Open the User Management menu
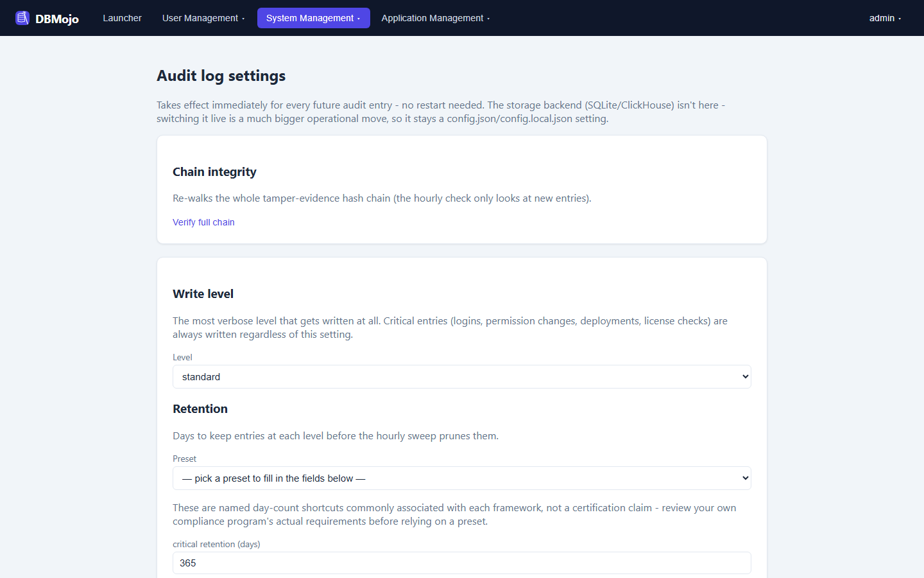Image resolution: width=924 pixels, height=578 pixels. point(203,18)
